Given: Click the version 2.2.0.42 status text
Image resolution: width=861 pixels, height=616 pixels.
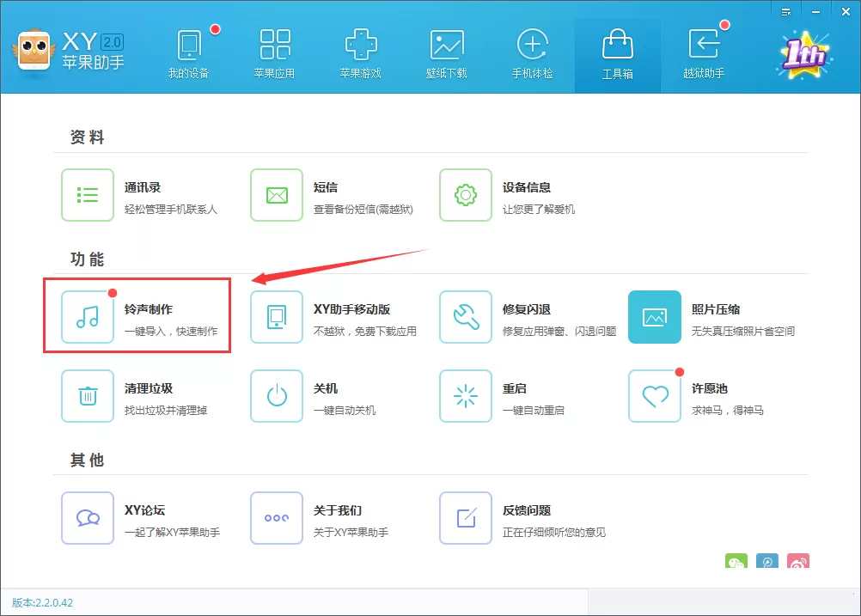Looking at the screenshot, I should 42,603.
